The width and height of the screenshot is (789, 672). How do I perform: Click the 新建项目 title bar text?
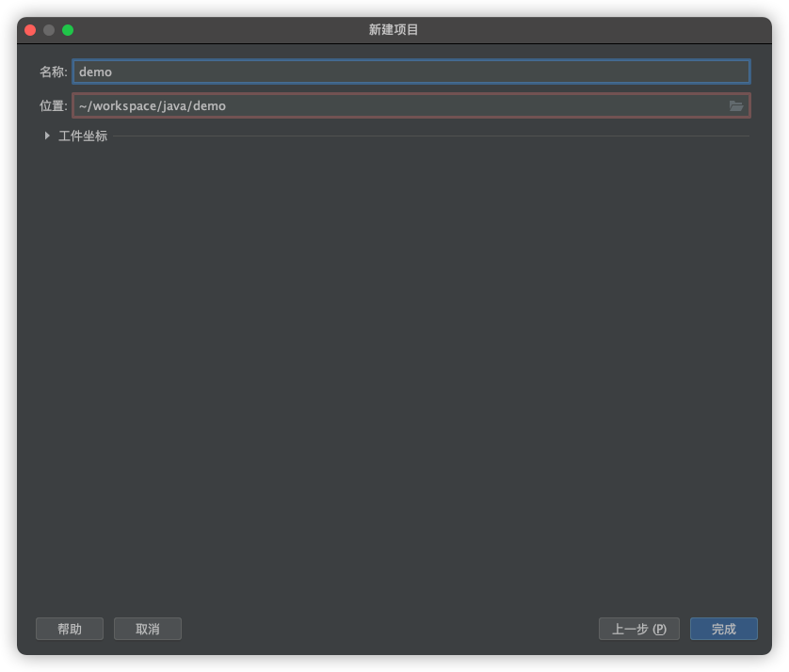394,30
